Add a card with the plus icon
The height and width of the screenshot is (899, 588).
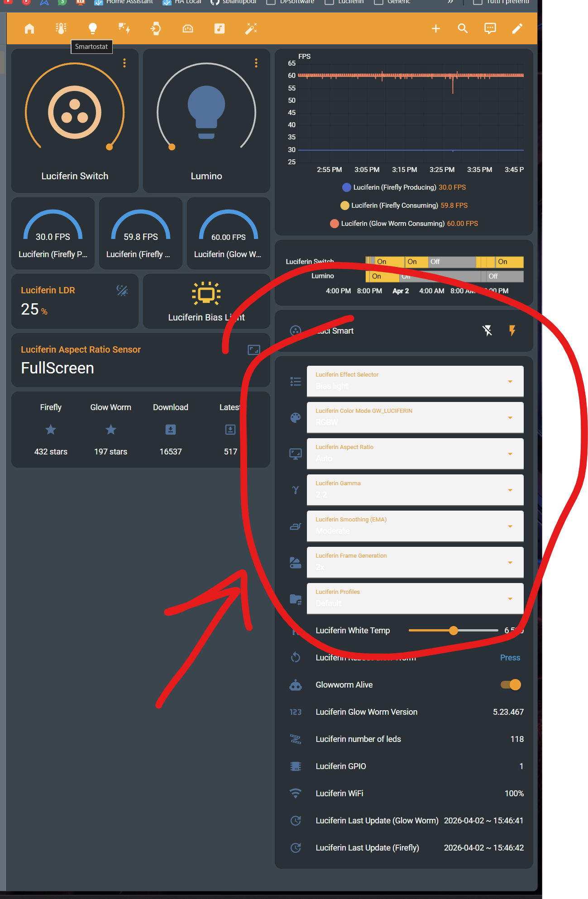(436, 29)
